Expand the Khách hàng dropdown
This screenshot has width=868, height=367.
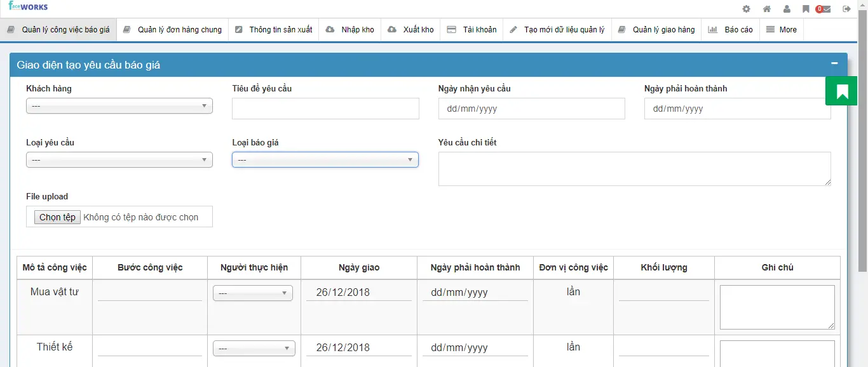tap(119, 106)
